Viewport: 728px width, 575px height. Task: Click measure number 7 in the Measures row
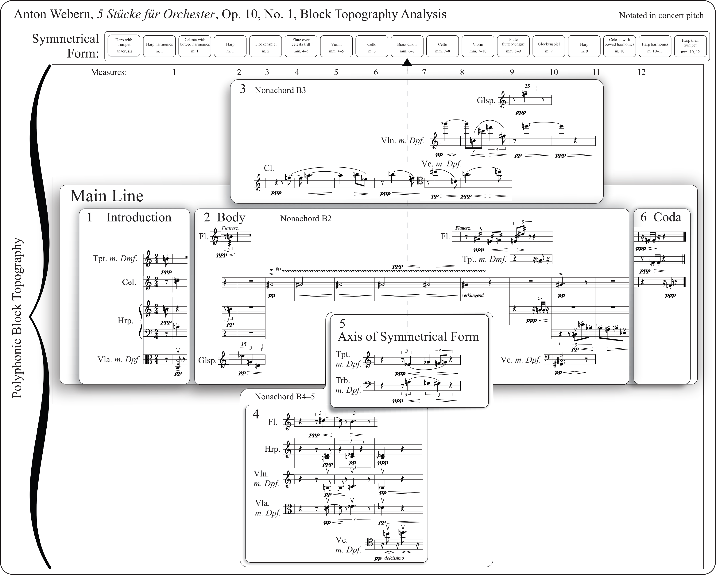coord(424,72)
